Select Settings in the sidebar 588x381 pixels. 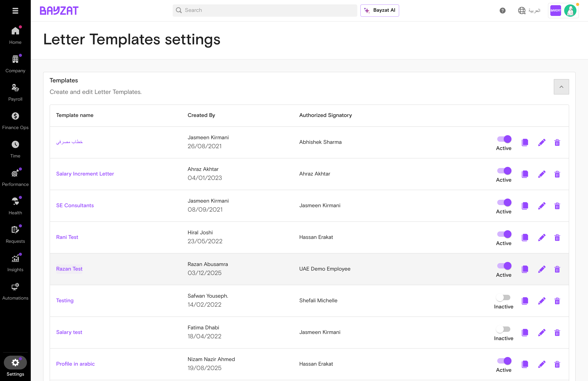15,366
